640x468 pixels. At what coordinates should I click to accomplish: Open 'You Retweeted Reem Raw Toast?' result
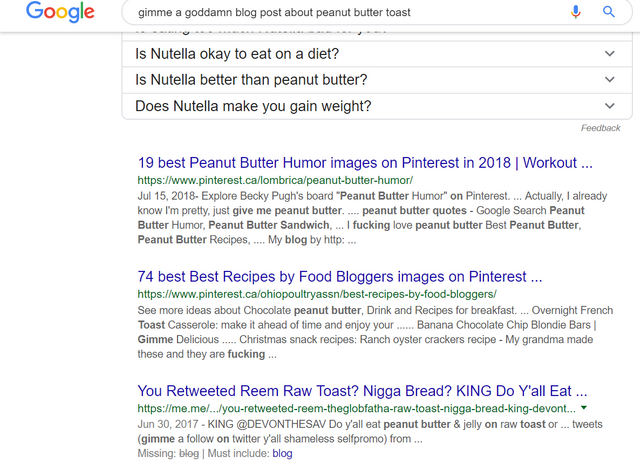[362, 391]
